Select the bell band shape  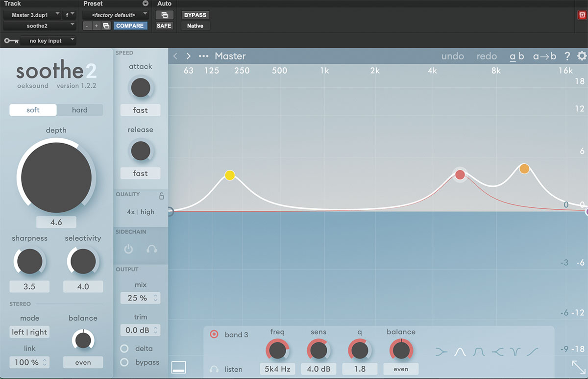(460, 352)
